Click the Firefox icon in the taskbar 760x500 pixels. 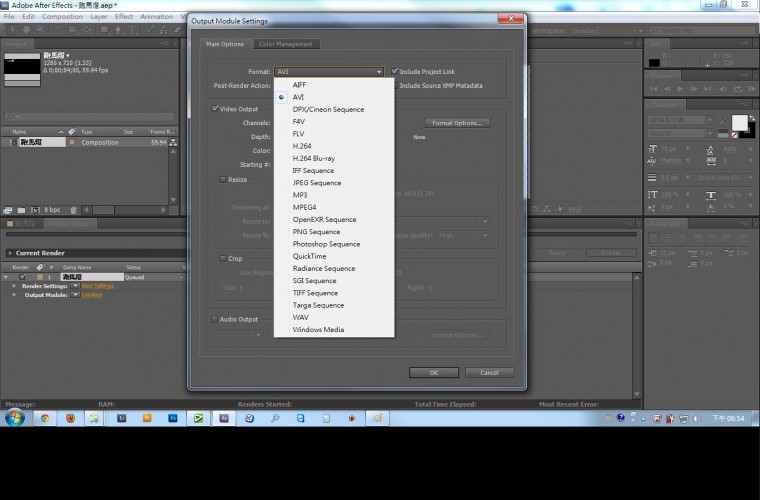70,418
